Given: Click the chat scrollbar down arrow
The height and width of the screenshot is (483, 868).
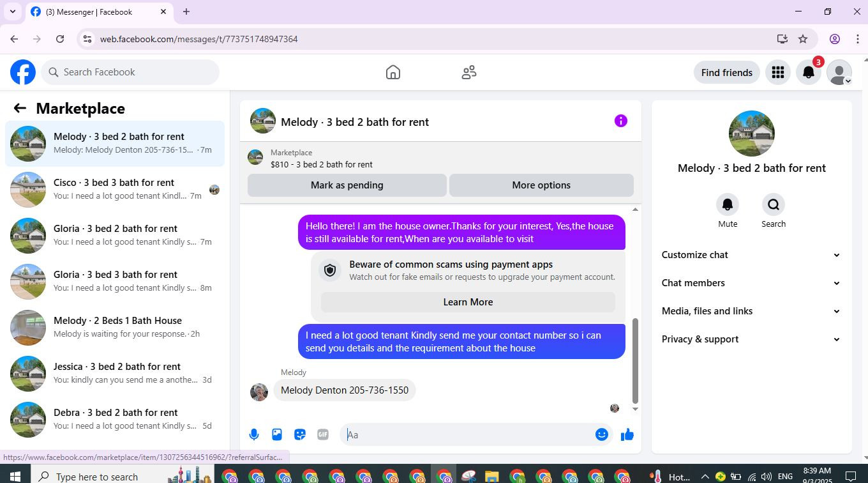Looking at the screenshot, I should click(x=635, y=409).
